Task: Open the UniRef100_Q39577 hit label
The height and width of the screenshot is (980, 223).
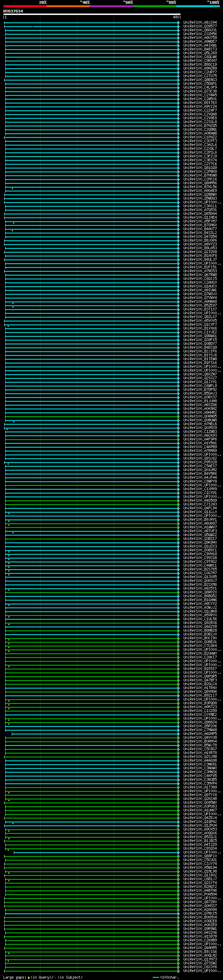Action: (200, 26)
